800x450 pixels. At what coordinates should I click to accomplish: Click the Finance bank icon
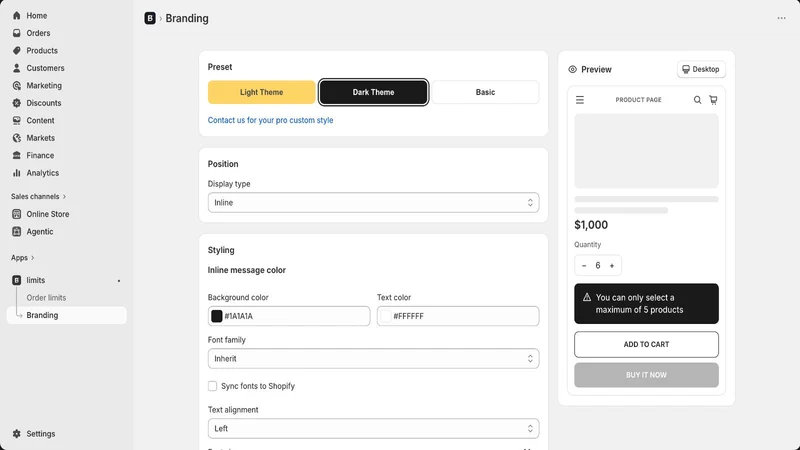[16, 155]
